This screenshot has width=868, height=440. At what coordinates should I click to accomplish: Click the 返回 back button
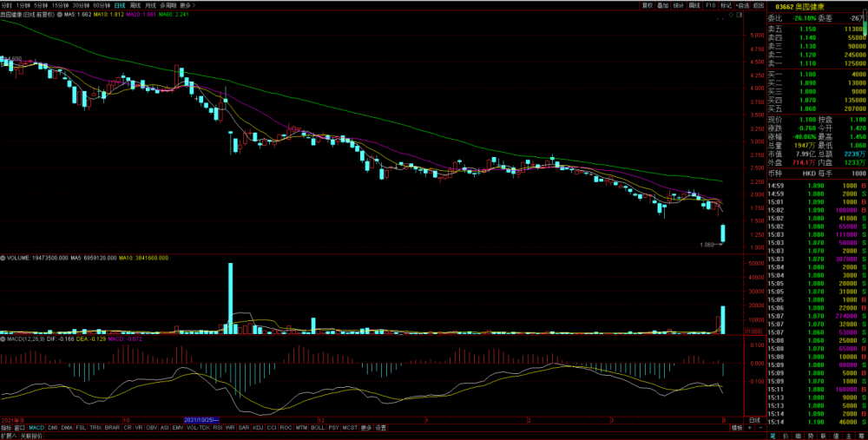(759, 5)
